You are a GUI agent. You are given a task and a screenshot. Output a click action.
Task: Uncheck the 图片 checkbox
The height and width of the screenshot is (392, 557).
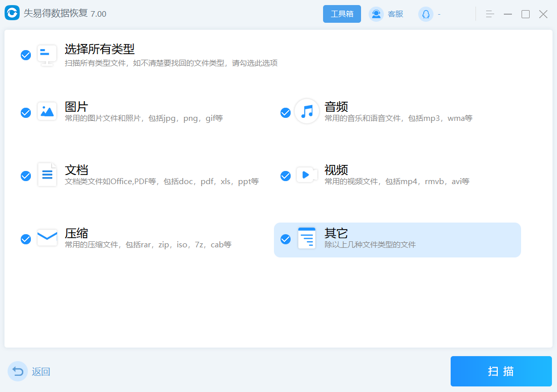point(26,112)
